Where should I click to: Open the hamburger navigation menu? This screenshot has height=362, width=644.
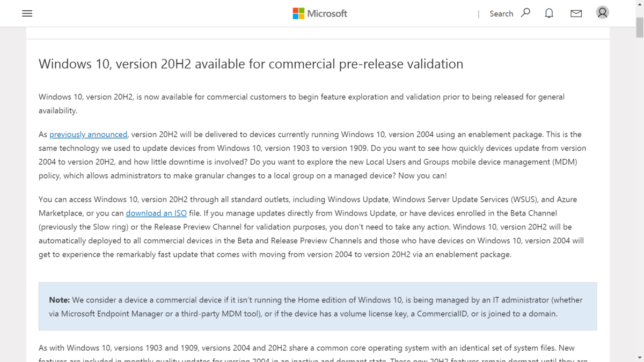27,13
